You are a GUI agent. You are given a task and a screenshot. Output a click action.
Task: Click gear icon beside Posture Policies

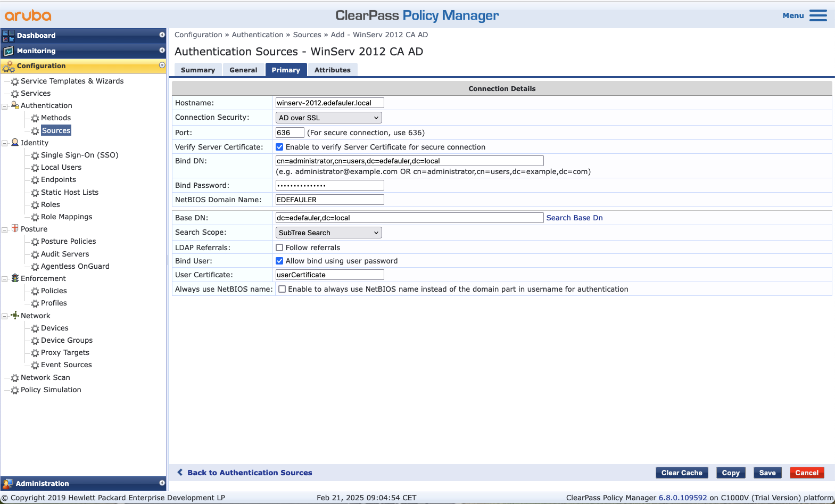(35, 242)
